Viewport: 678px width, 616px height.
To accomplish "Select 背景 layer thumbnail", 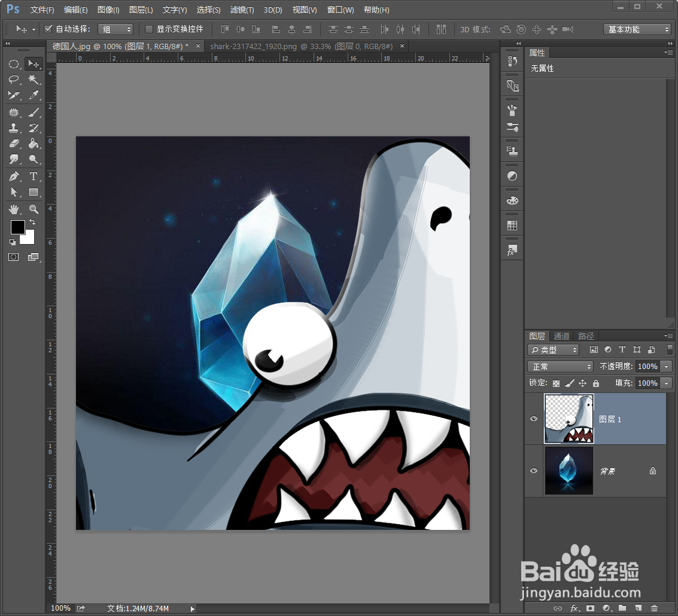I will (569, 470).
